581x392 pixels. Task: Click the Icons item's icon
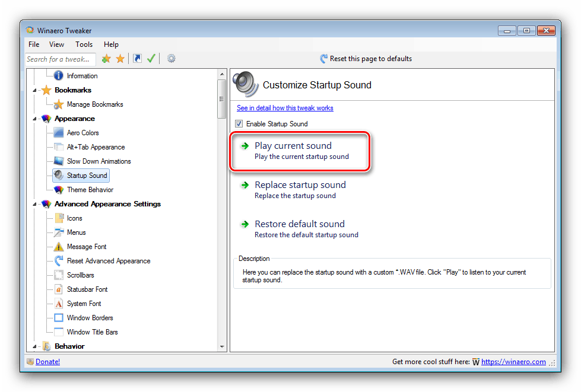click(x=59, y=218)
